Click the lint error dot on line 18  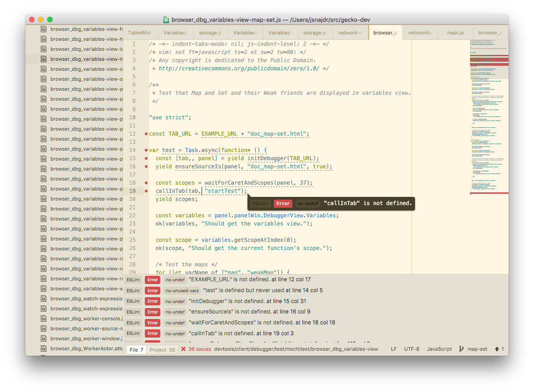click(x=146, y=183)
